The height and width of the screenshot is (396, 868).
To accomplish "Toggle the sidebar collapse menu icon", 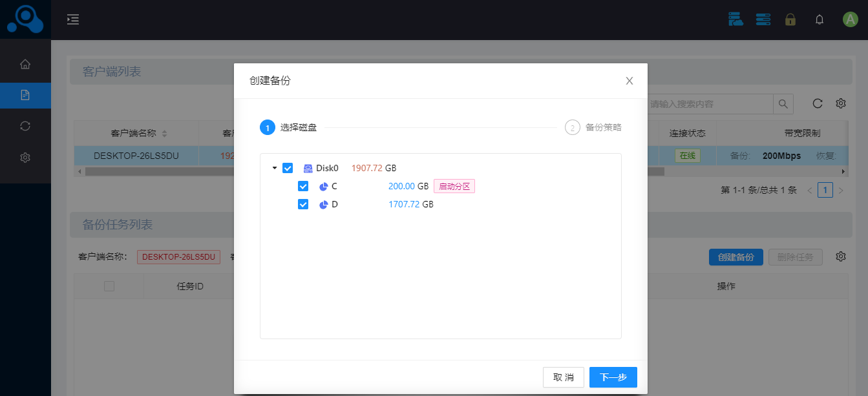I will tap(73, 19).
